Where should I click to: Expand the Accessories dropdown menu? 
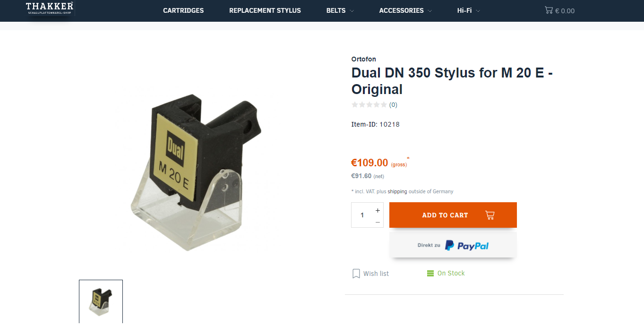tap(405, 10)
